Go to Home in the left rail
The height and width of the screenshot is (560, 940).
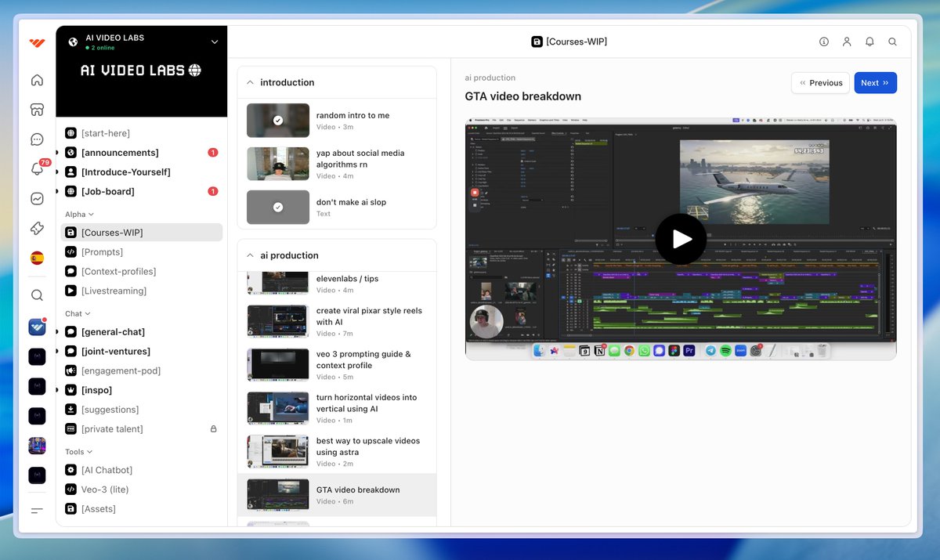(37, 80)
